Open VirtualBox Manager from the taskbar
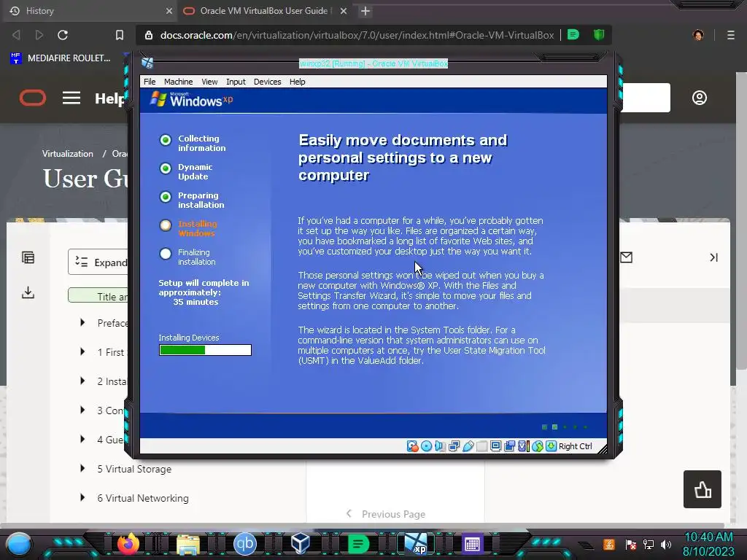This screenshot has width=747, height=560. click(x=301, y=543)
